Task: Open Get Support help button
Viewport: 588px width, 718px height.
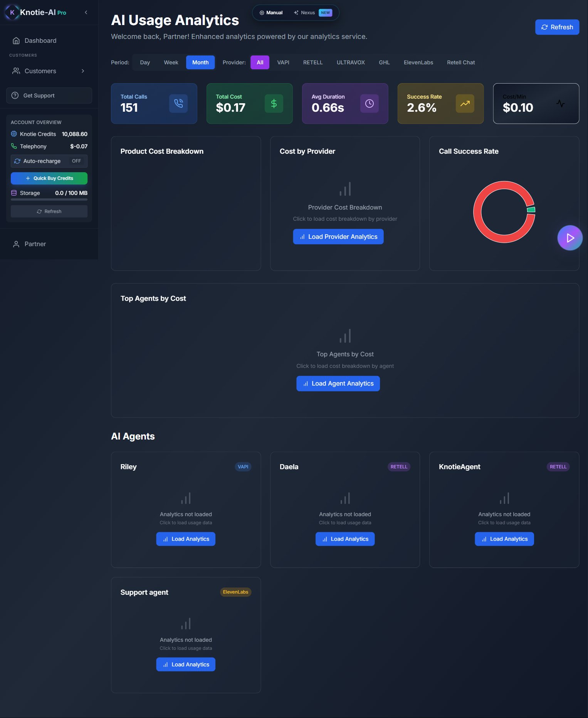Action: click(49, 96)
